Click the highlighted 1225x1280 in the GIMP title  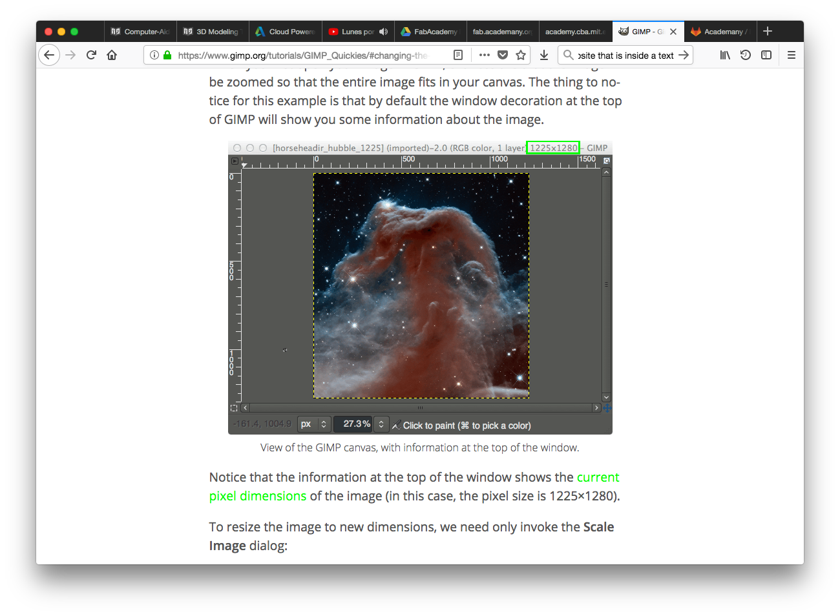[x=553, y=148]
